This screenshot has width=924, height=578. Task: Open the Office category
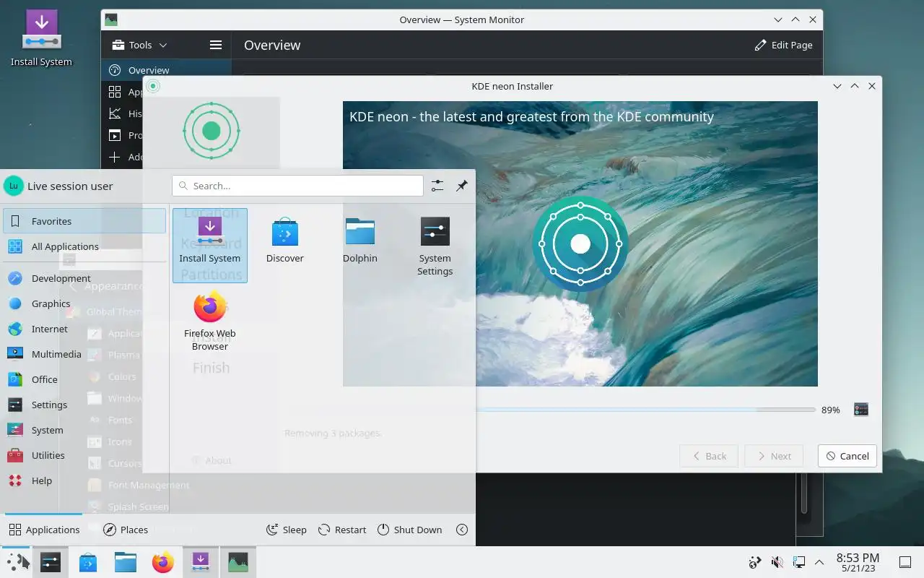[x=84, y=379]
